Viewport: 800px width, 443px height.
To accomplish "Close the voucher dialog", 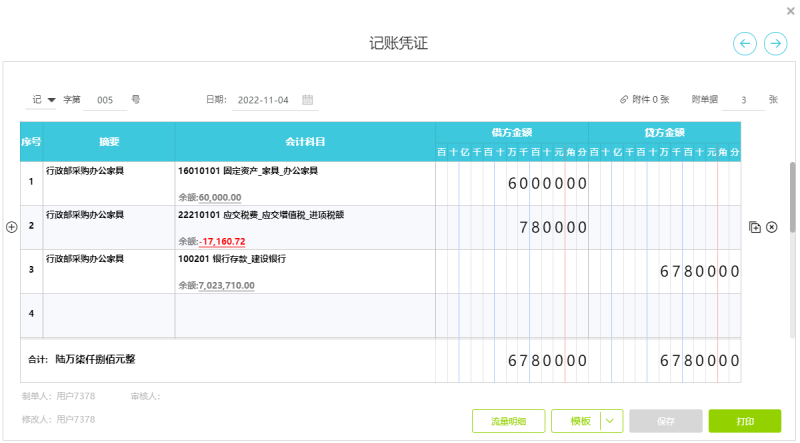I will 790,10.
